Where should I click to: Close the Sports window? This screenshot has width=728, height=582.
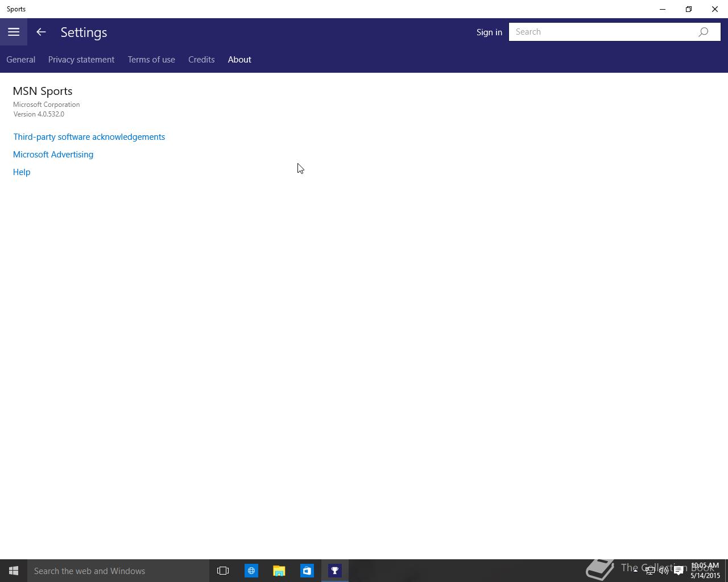click(x=715, y=9)
